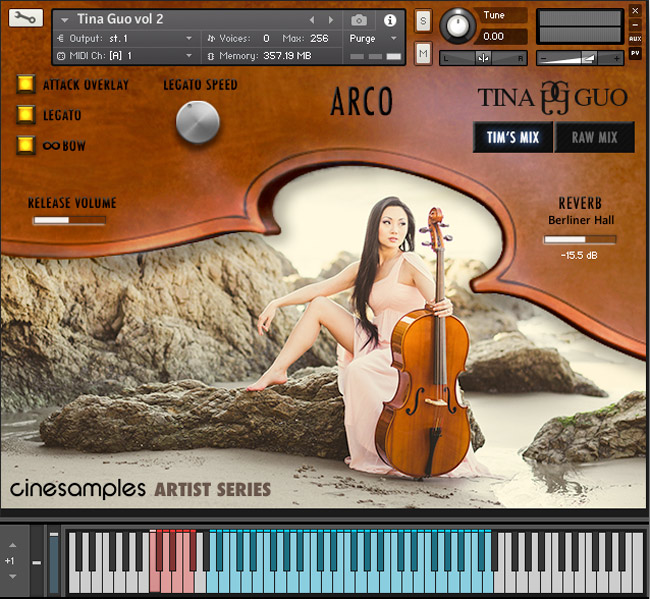Toggle the AUX sends panel
The width and height of the screenshot is (650, 599).
(x=635, y=39)
